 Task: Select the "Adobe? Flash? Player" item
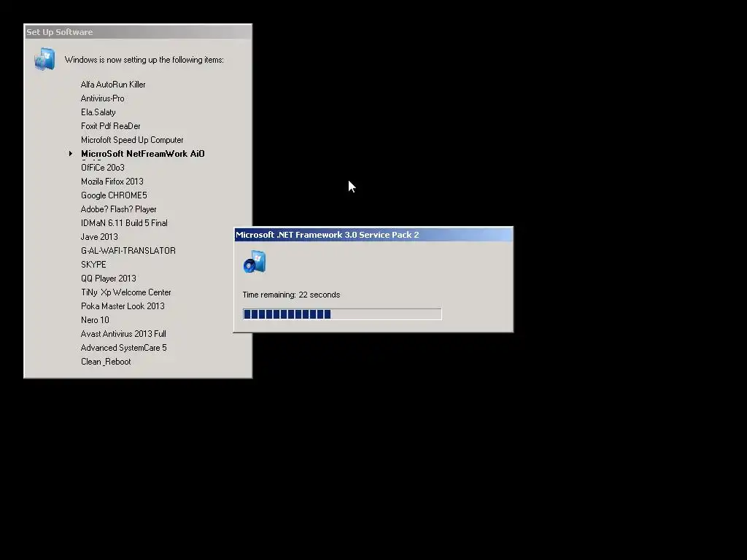coord(118,209)
